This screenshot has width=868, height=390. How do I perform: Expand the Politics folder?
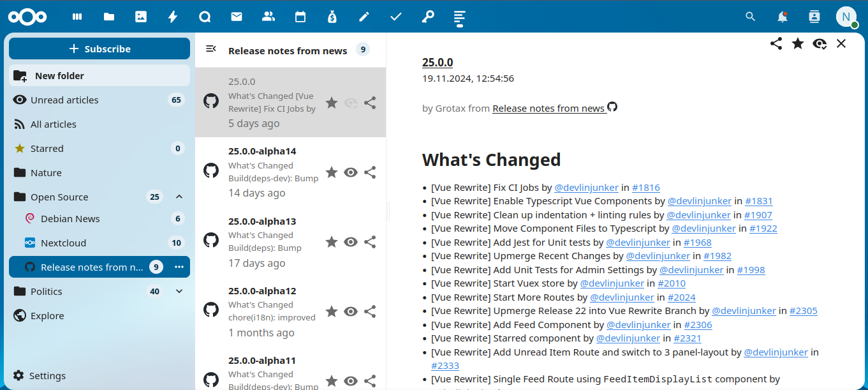(179, 291)
